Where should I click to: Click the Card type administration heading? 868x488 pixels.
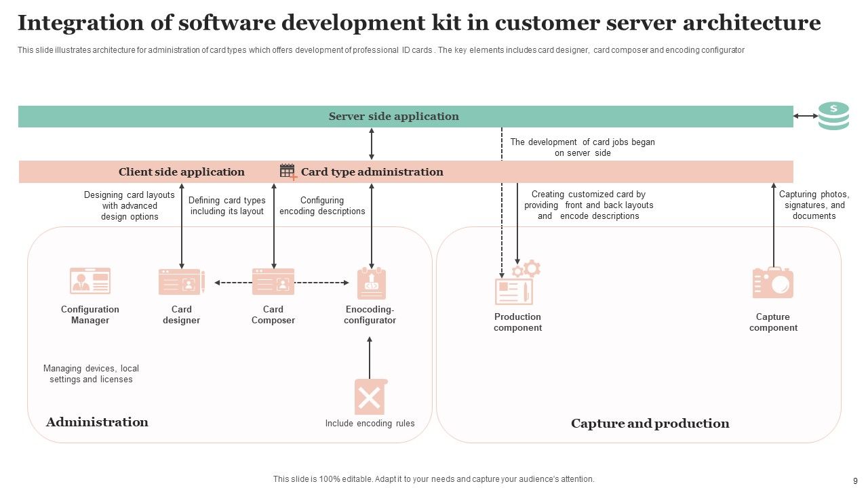click(x=373, y=171)
